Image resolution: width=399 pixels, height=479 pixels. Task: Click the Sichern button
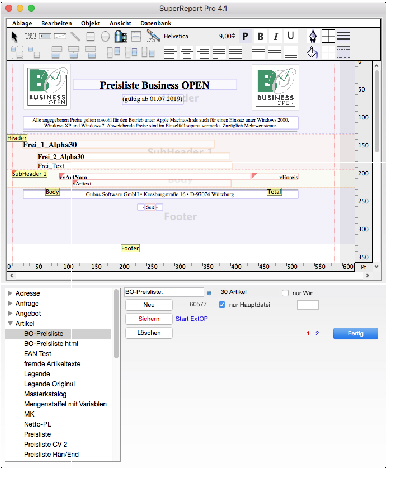(x=149, y=319)
